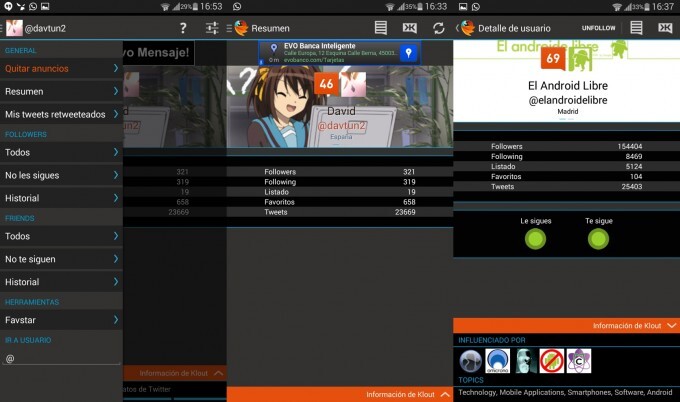Click the orange Klout score 46 badge

pyautogui.click(x=325, y=85)
